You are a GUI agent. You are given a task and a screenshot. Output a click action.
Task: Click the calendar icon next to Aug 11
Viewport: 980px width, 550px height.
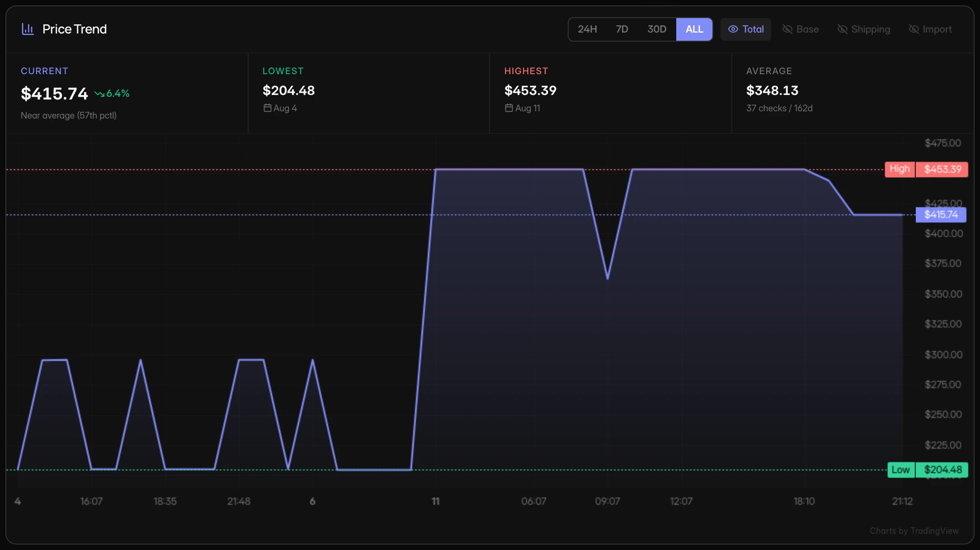pos(509,108)
